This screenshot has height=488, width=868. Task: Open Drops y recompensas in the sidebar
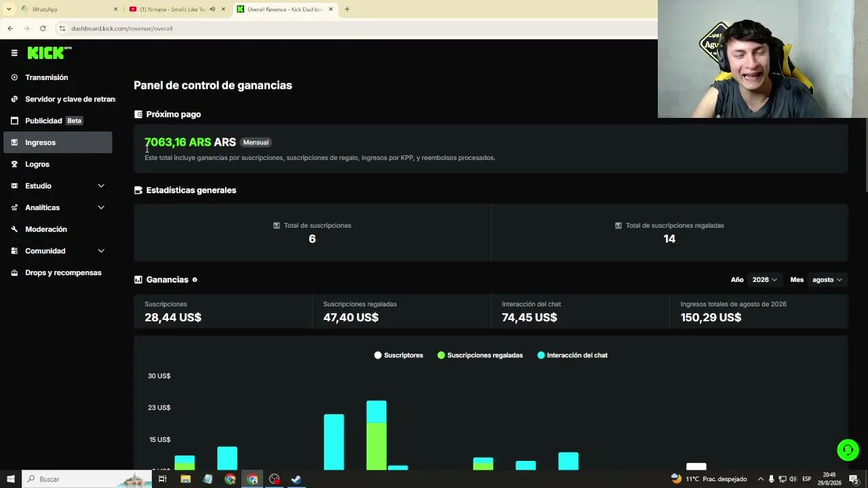[58, 272]
